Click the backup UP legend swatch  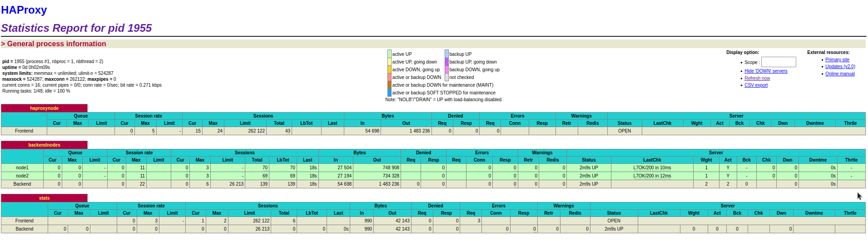point(446,54)
